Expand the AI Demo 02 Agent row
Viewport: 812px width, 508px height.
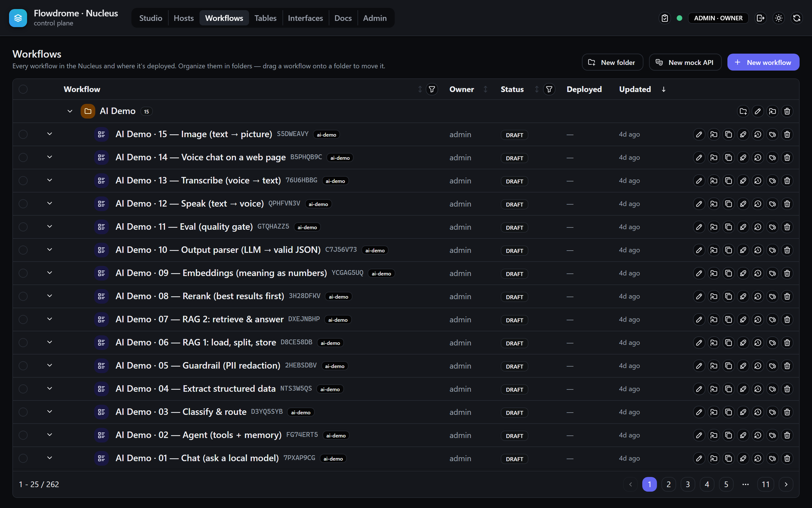click(50, 435)
